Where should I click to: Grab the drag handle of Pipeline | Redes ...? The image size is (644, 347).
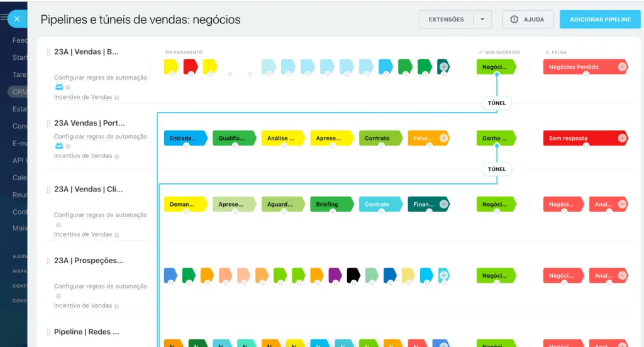click(48, 332)
